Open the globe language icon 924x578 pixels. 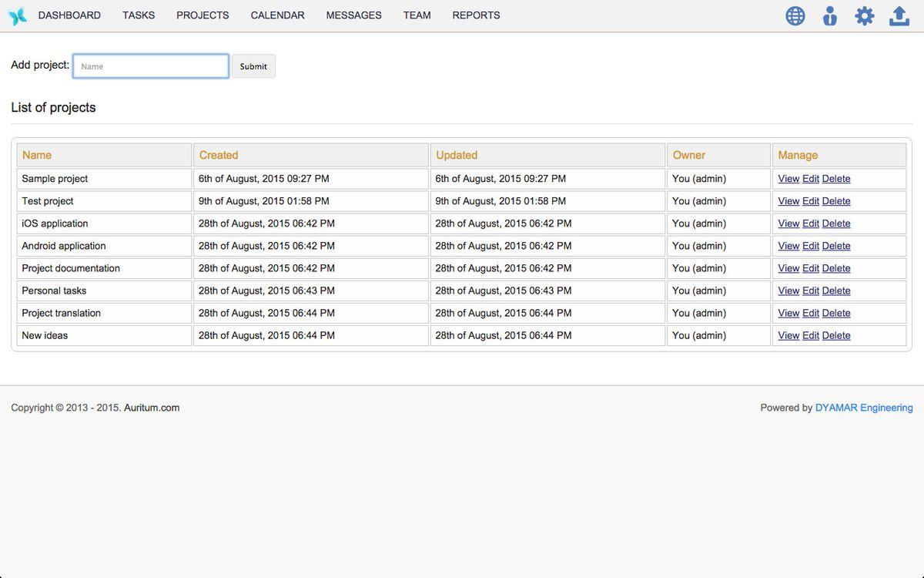click(x=795, y=16)
